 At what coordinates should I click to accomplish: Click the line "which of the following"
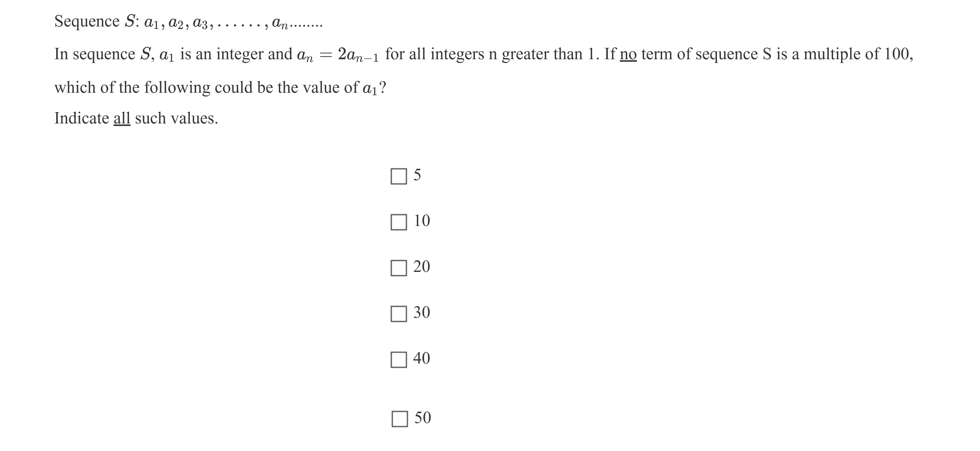point(220,88)
